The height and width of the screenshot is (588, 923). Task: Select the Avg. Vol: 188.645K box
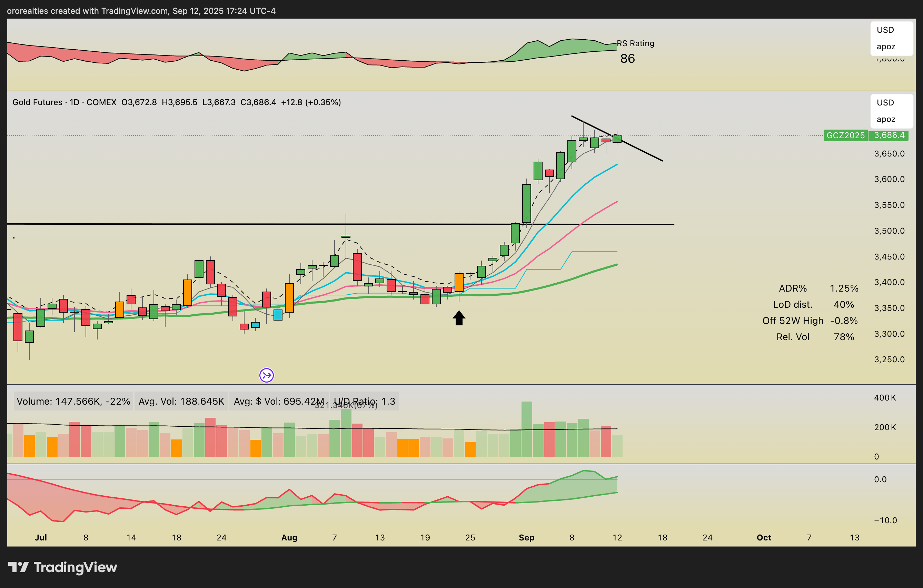[x=181, y=401]
